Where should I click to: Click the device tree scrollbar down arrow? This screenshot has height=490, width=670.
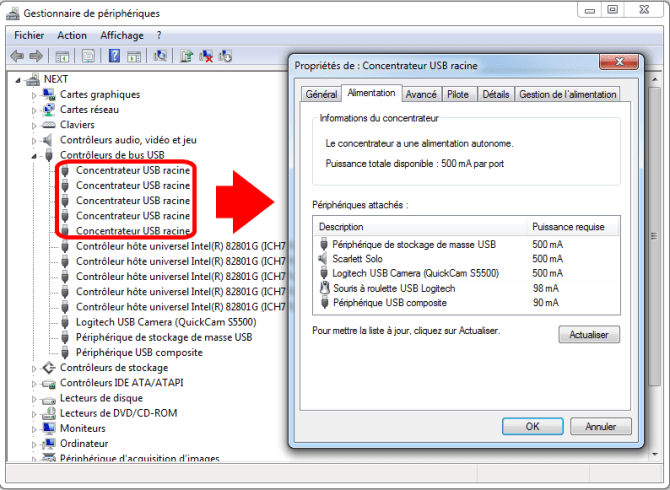point(655,454)
